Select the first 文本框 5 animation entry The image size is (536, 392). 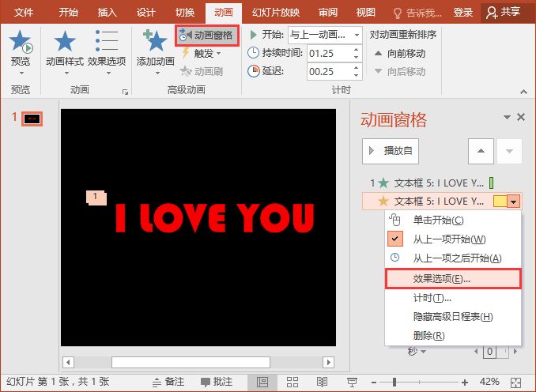pos(432,183)
